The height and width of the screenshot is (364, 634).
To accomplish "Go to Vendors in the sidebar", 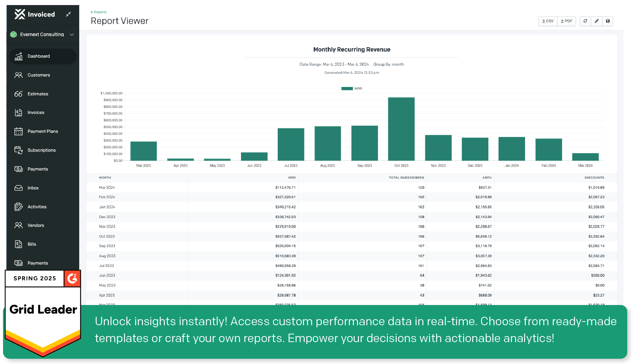I will [36, 225].
